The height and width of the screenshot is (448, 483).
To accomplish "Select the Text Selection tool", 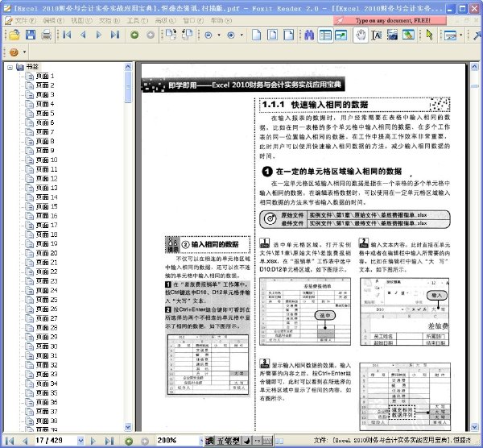I will tap(377, 35).
